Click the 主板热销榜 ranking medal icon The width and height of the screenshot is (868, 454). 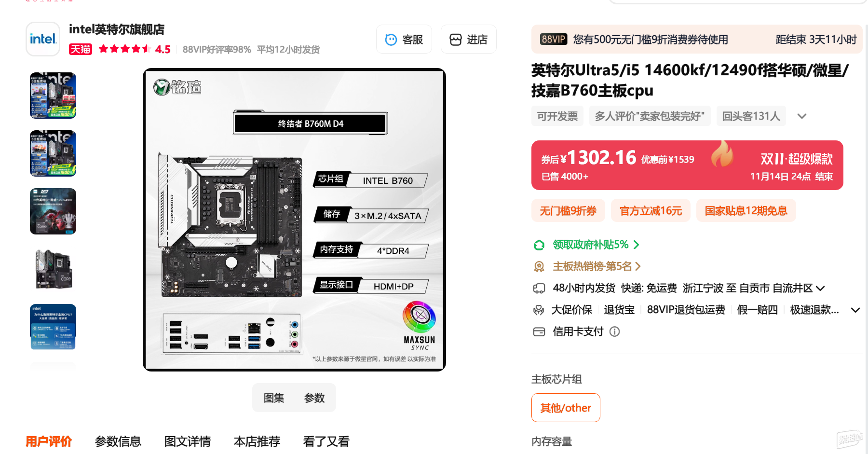point(539,266)
